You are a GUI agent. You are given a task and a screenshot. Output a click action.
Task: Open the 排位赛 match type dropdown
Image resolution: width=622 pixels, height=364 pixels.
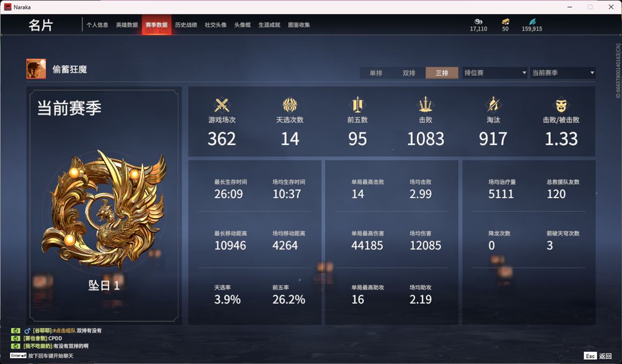coord(495,73)
